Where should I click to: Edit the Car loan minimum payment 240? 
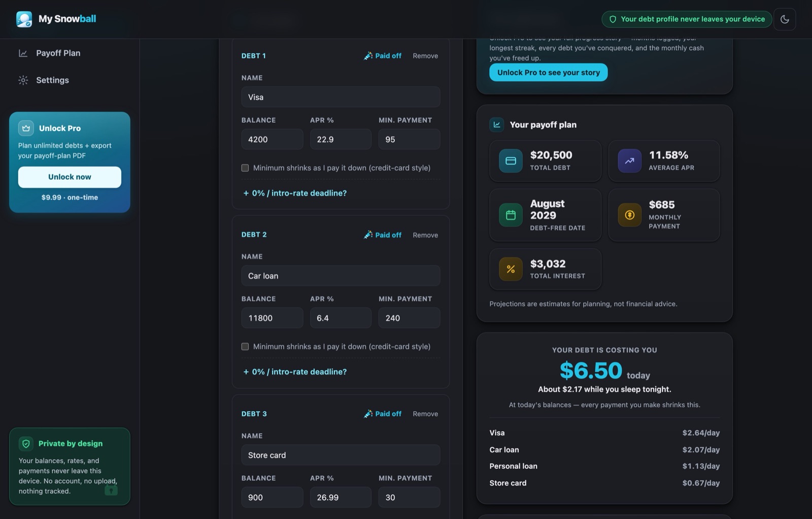pyautogui.click(x=409, y=318)
